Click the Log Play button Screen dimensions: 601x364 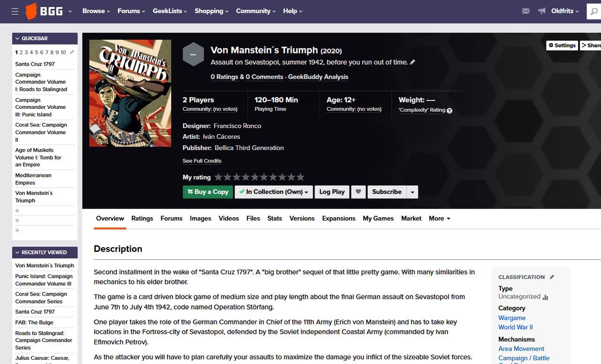click(332, 192)
